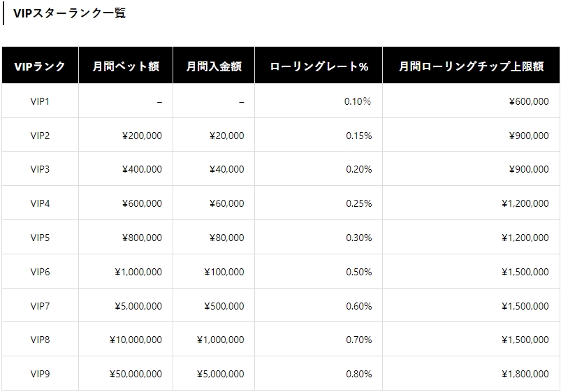
Task: Click the ¥100,000 deposit cell for VIP6
Action: click(214, 272)
